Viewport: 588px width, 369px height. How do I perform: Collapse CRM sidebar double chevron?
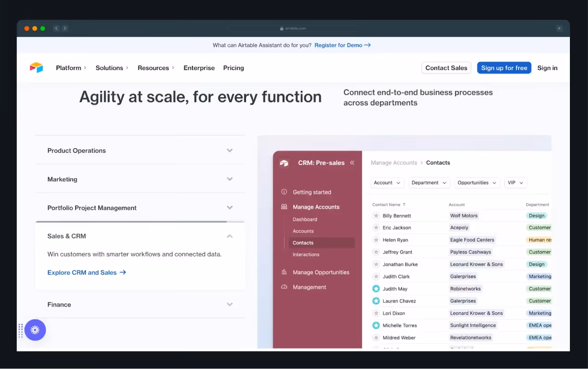point(352,163)
